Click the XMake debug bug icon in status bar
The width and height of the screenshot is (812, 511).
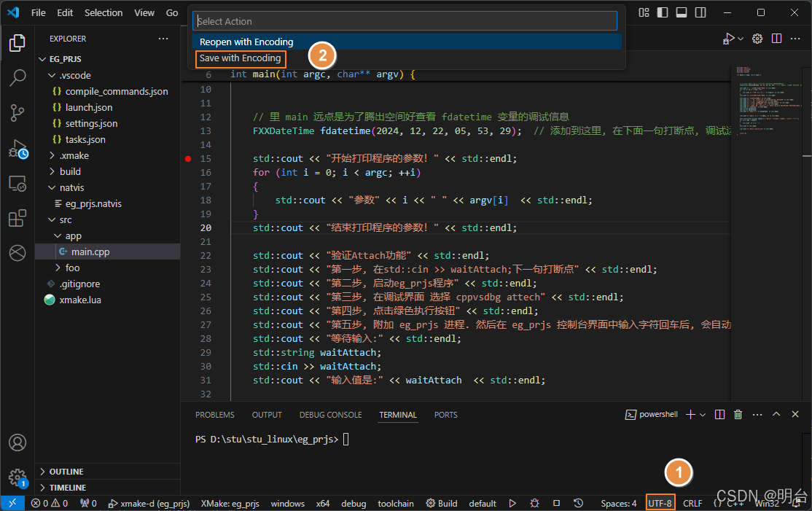click(534, 503)
